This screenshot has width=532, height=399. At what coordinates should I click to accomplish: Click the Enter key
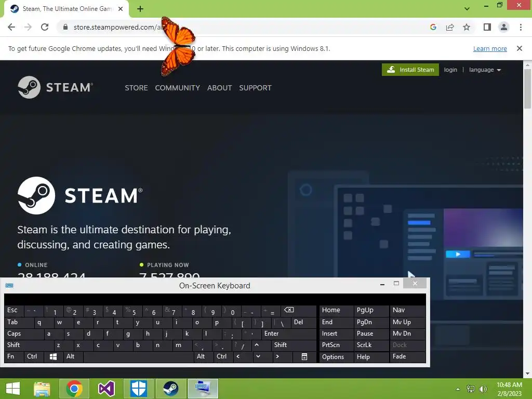289,334
